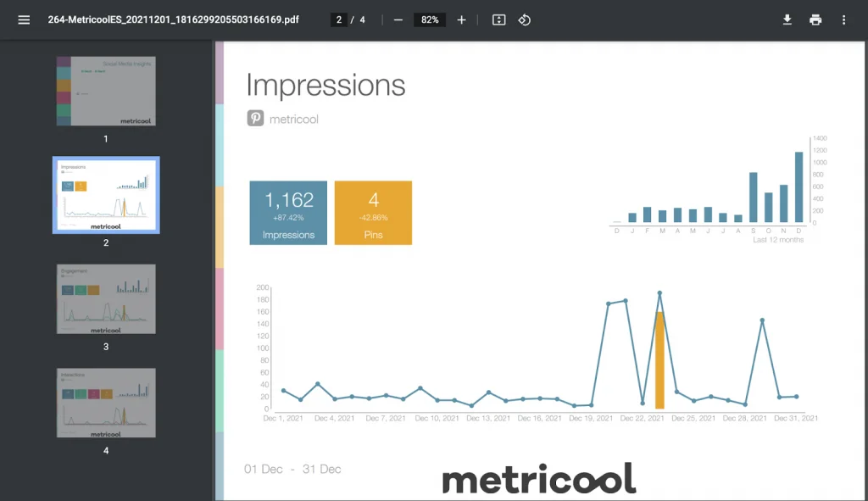Click the 82% zoom level display
Image resolution: width=868 pixels, height=501 pixels.
pos(429,19)
